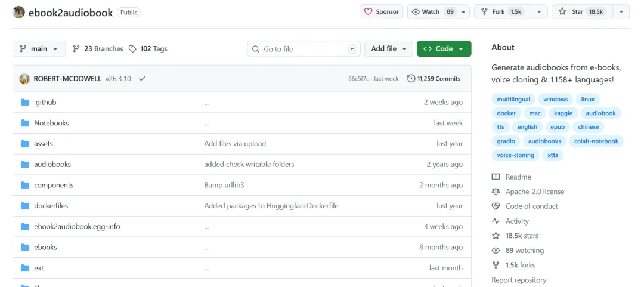Open the ext folder
This screenshot has height=287, width=644.
coord(39,268)
